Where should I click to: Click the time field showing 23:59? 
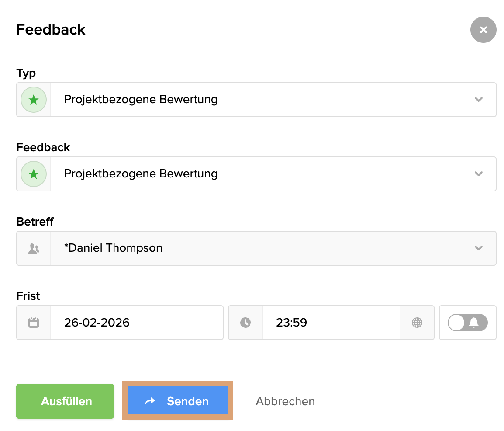(331, 323)
